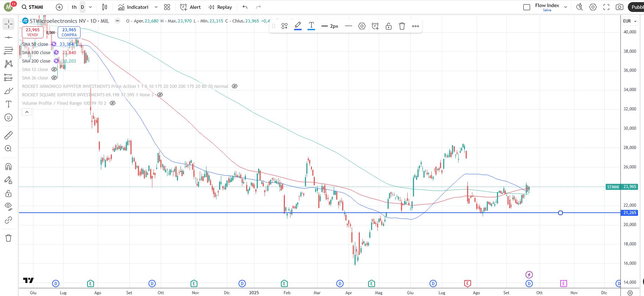
Task: Open chart settings hexagon in top bar
Action: coord(593,7)
